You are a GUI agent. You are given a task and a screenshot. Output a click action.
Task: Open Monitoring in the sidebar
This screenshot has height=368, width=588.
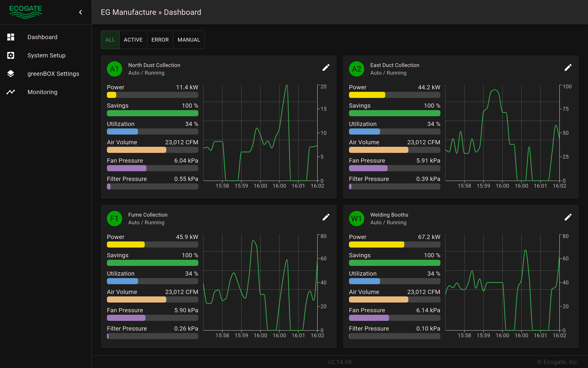click(x=46, y=92)
